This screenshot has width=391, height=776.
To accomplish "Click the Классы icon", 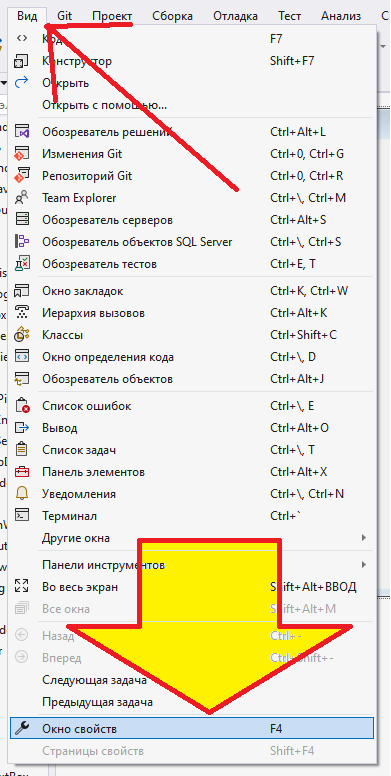I will 22,335.
